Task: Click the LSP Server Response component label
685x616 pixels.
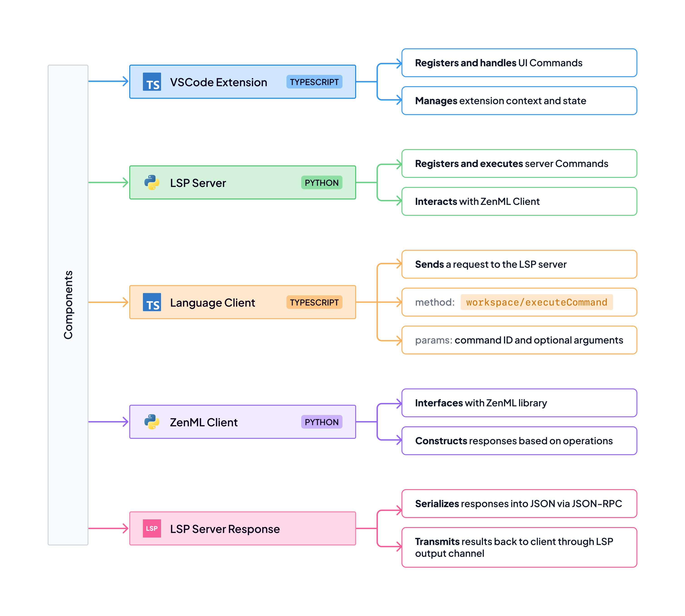Action: (225, 529)
